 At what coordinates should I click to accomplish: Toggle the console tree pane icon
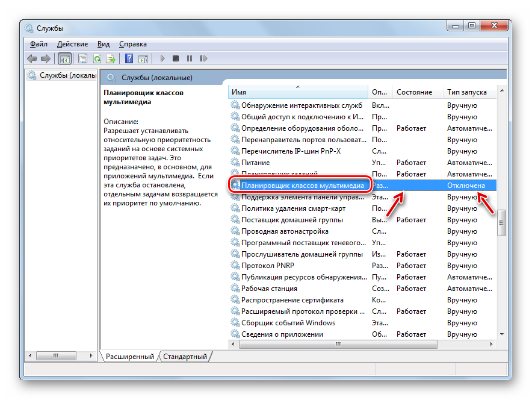point(64,59)
